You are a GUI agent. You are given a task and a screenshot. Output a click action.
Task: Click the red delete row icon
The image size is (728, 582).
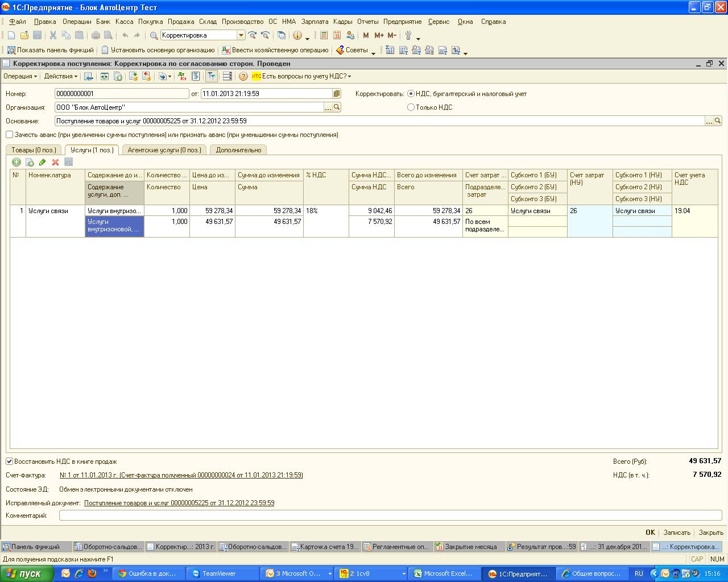point(55,163)
